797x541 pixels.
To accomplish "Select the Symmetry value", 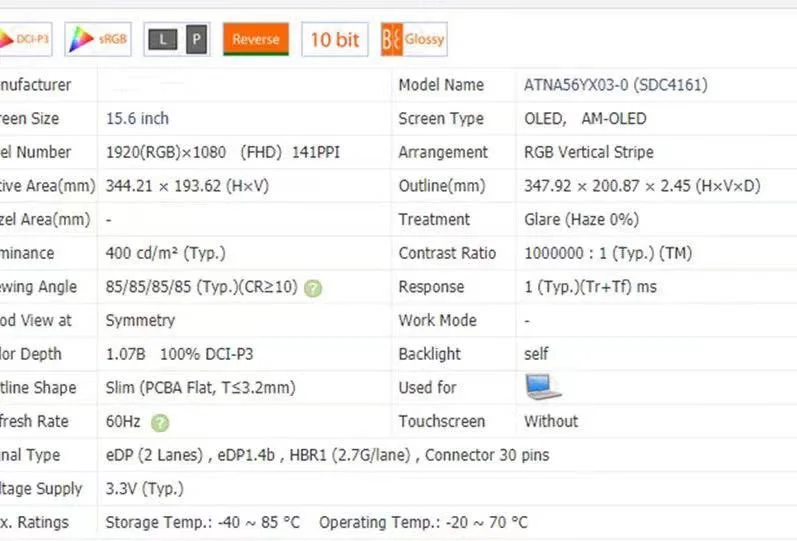I will tap(140, 320).
